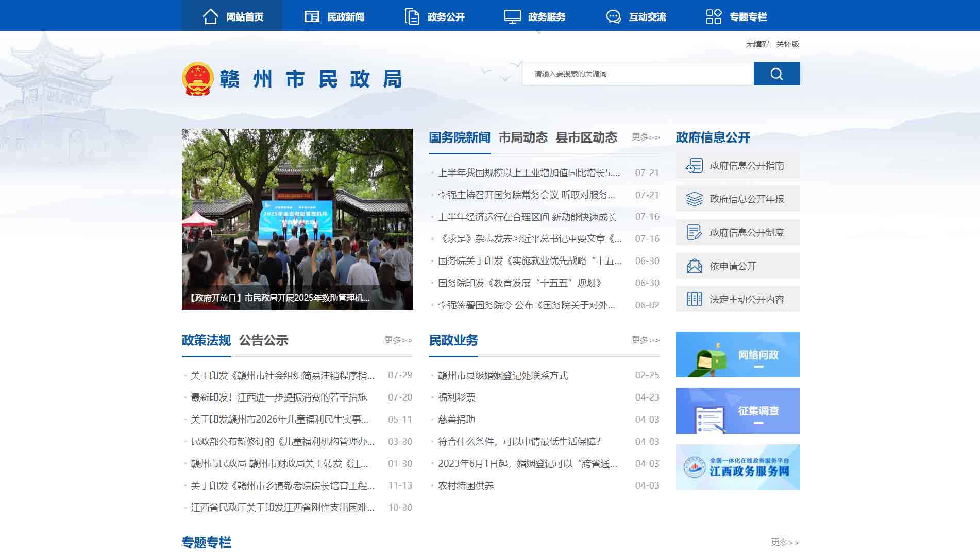980x556 pixels.
Task: Click the document icon beside 政务公开
Action: 412,16
